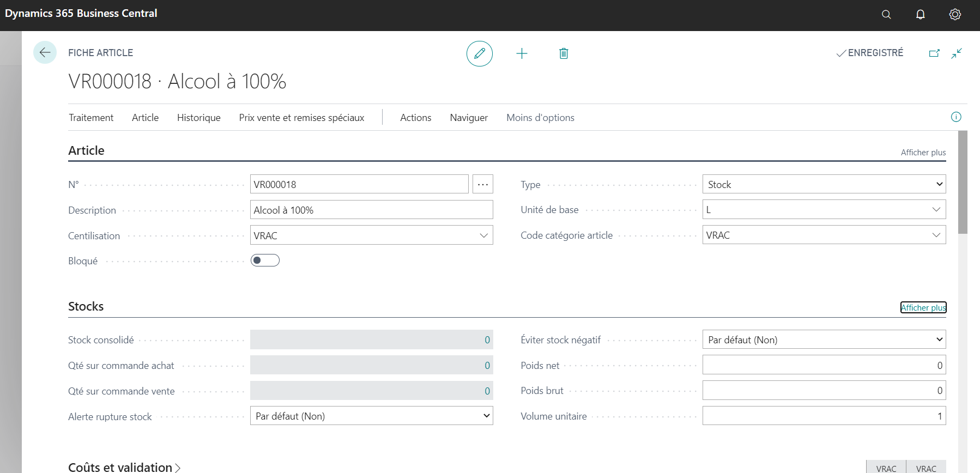Click the back arrow button
Viewport: 980px width, 473px height.
tap(45, 53)
